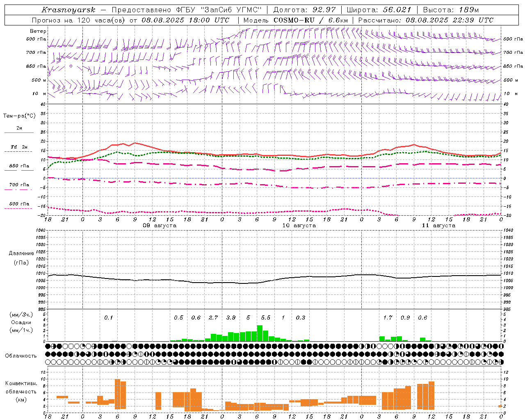
Task: Click the 0.9 precipitation value
Action: point(405,318)
